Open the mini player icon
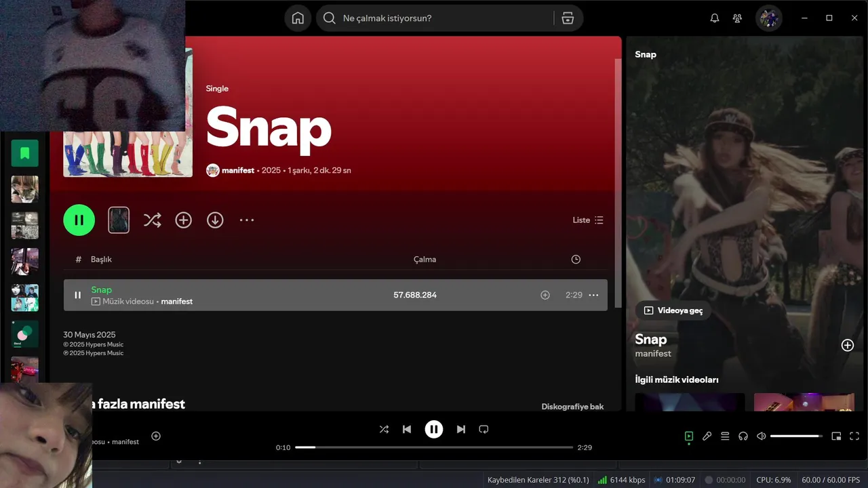868x488 pixels. pyautogui.click(x=836, y=436)
